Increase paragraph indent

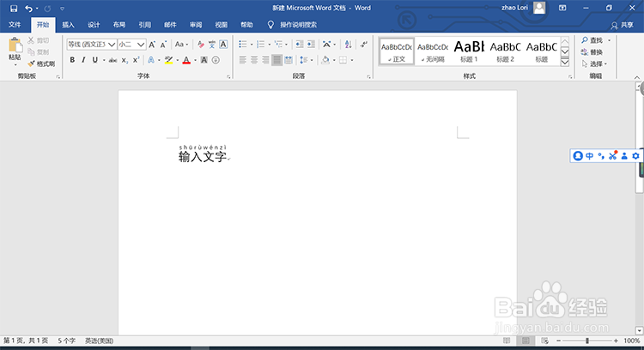pos(311,45)
